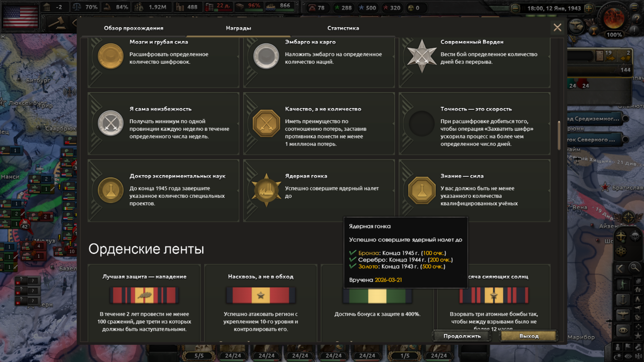Switch to the Статистика tab
Image resolution: width=644 pixels, height=362 pixels.
pyautogui.click(x=343, y=28)
